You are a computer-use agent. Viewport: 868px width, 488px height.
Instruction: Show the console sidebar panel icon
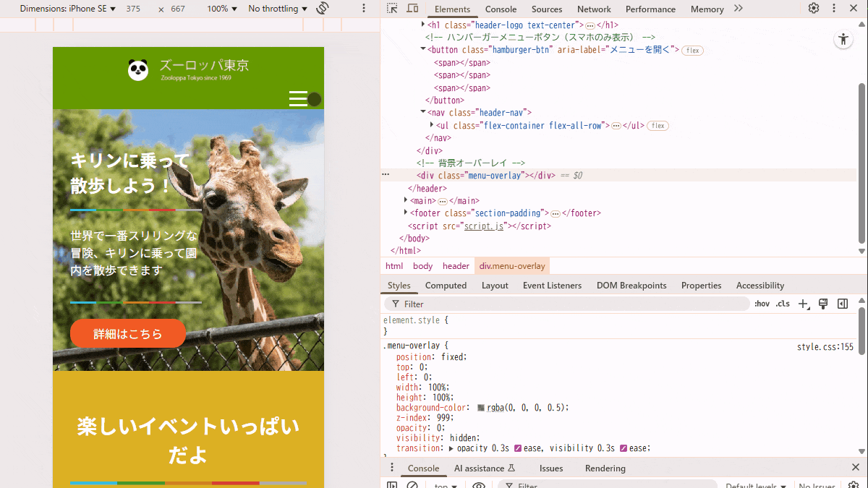pyautogui.click(x=392, y=486)
